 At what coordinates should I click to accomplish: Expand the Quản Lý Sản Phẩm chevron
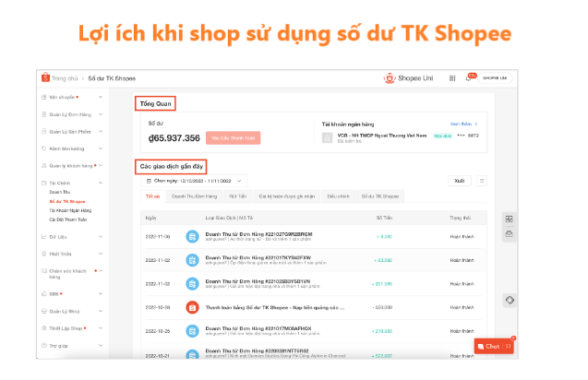101,132
